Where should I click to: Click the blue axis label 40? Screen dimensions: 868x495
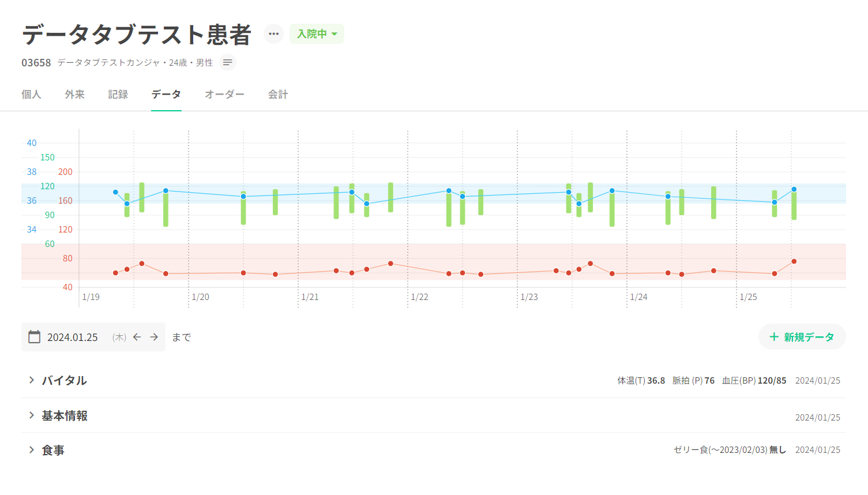click(x=32, y=143)
